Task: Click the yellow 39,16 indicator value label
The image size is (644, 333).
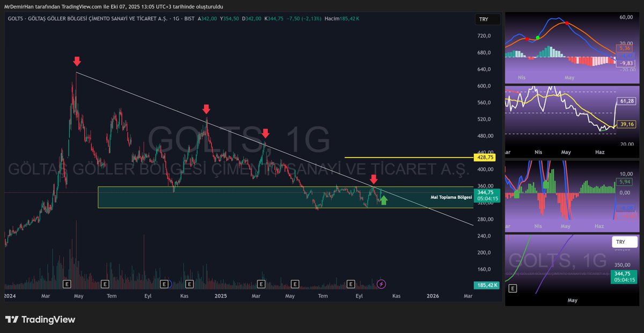Action: 626,124
